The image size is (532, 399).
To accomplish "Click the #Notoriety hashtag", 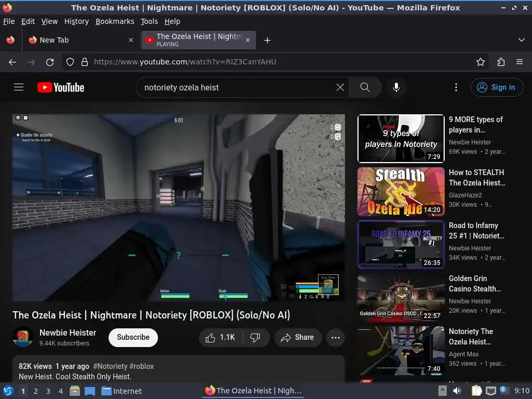I will coord(110,366).
